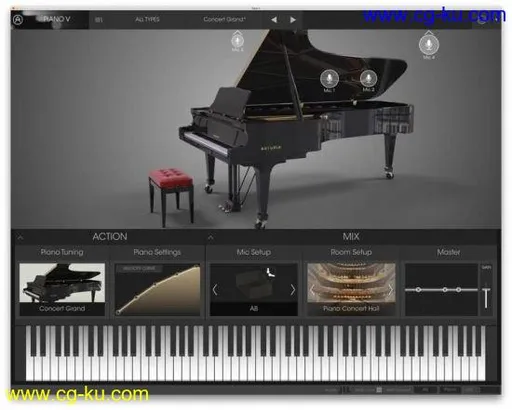This screenshot has height=410, width=512.
Task: Select the low-band Master EQ point
Action: pos(418,290)
